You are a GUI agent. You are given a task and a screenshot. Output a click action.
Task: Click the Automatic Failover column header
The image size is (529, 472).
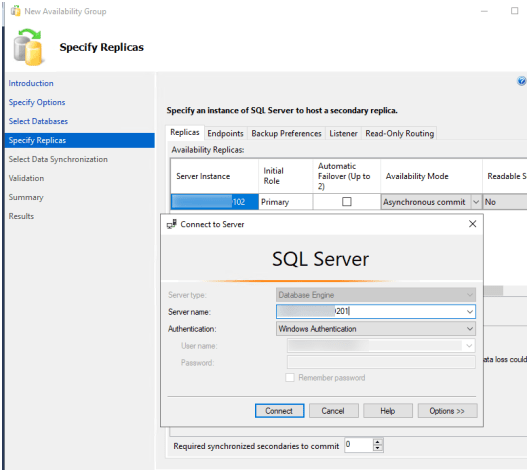tap(347, 176)
